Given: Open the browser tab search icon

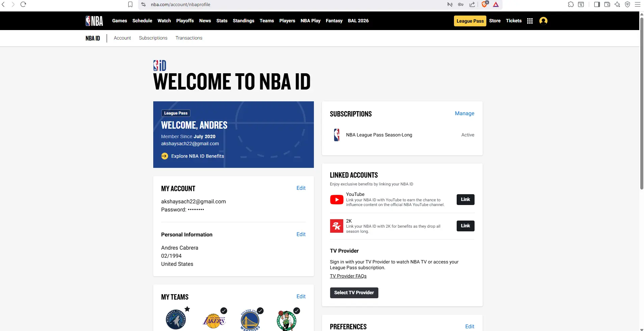Looking at the screenshot, I should [581, 4].
